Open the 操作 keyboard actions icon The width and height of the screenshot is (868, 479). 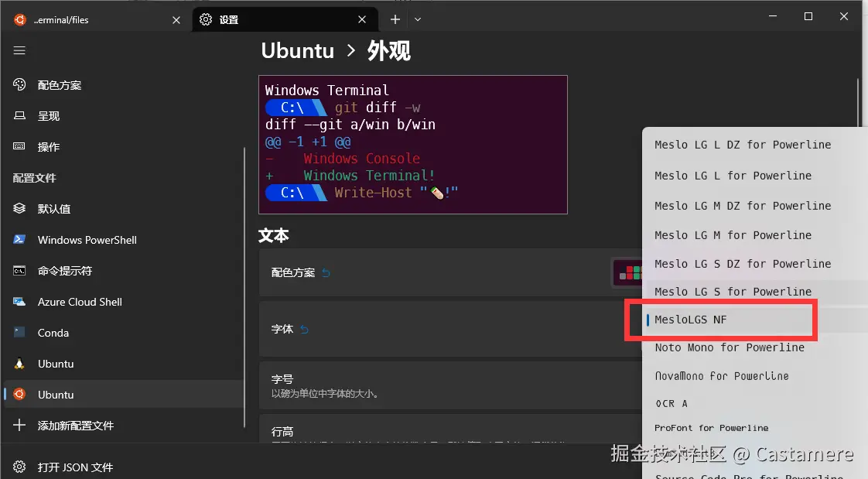click(x=19, y=147)
